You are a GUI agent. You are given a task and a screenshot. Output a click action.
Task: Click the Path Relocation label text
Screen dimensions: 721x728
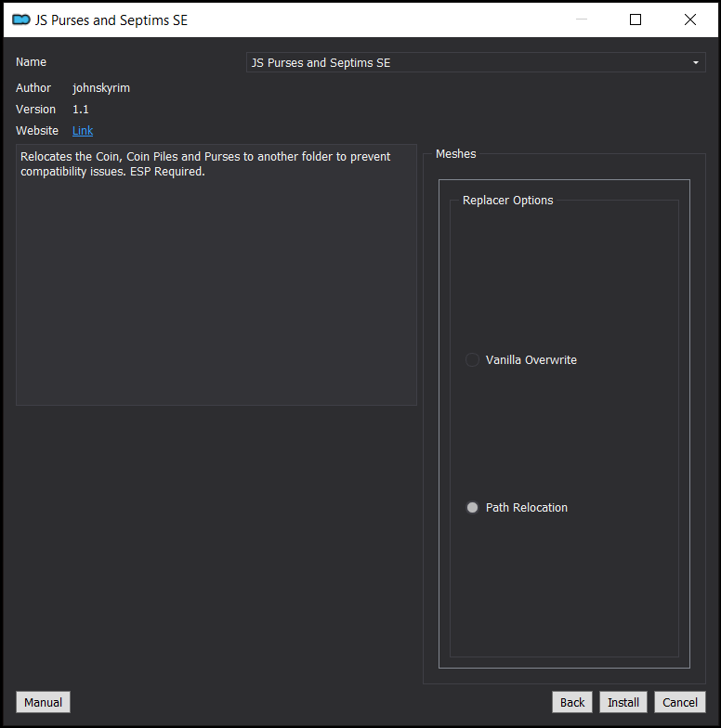click(x=526, y=507)
